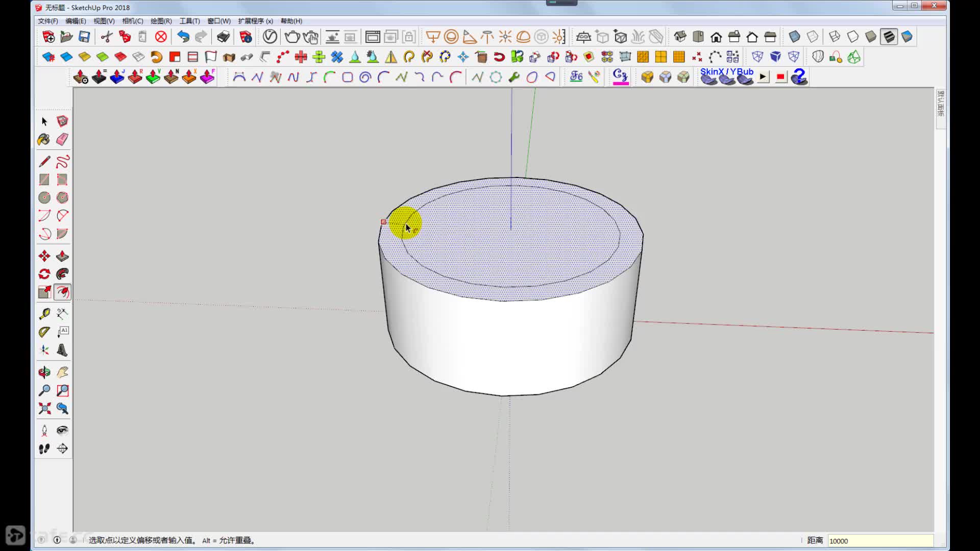Click the Save floppy disk icon
980x551 pixels.
(x=84, y=37)
